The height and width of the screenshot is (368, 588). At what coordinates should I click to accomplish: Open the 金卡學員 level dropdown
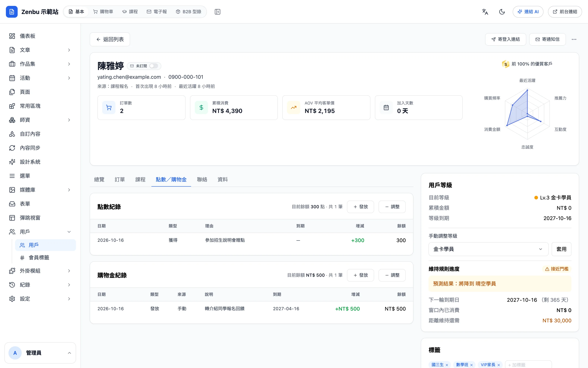[488, 249]
